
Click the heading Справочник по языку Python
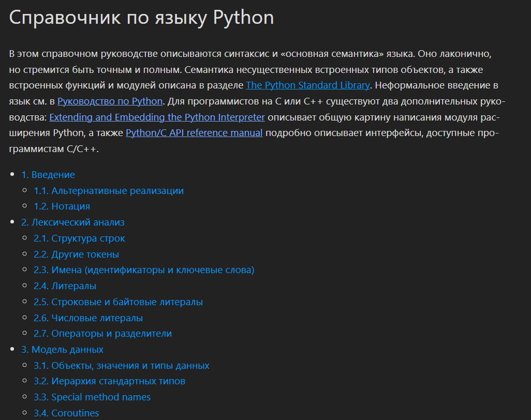tap(141, 18)
